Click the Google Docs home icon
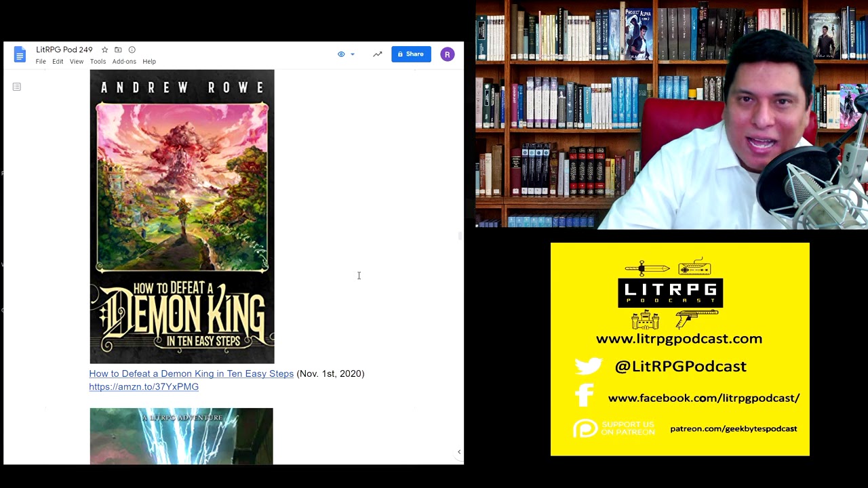The width and height of the screenshot is (868, 488). (x=20, y=54)
